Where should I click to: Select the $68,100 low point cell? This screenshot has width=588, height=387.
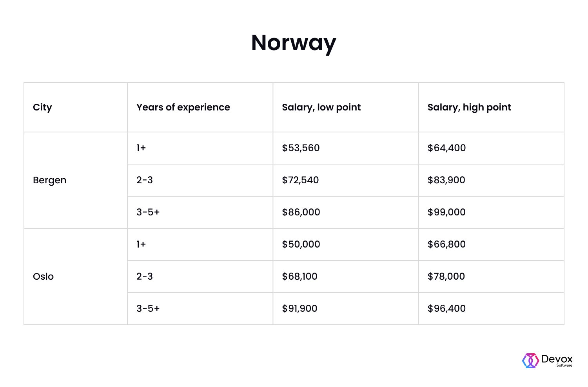point(346,277)
